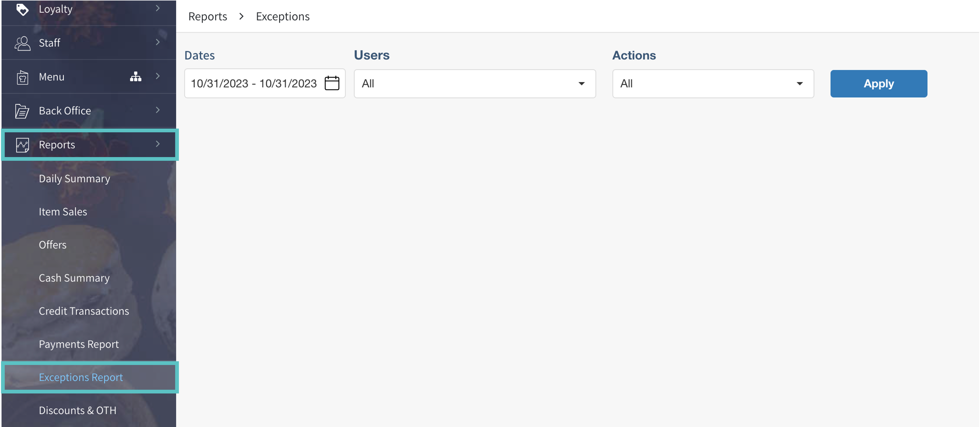Open the calendar date picker icon
Image resolution: width=980 pixels, height=427 pixels.
point(332,83)
